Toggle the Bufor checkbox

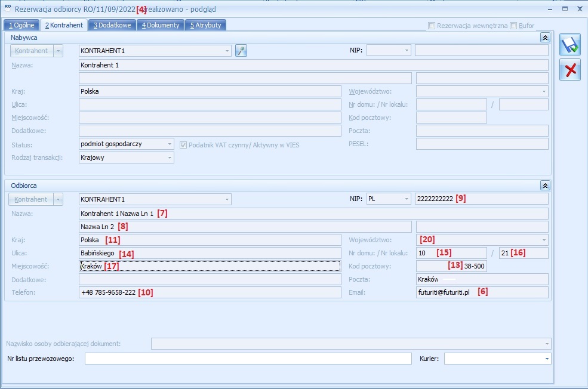pyautogui.click(x=514, y=26)
